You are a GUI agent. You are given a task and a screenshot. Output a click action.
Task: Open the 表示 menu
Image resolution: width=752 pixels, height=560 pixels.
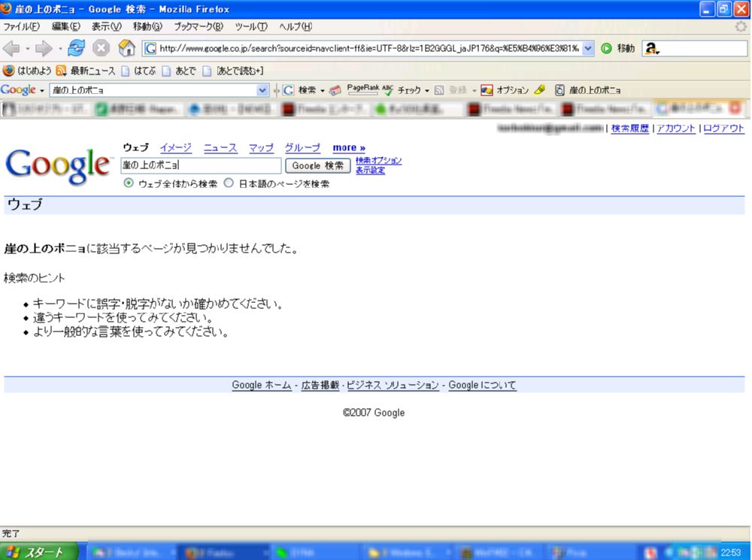107,27
